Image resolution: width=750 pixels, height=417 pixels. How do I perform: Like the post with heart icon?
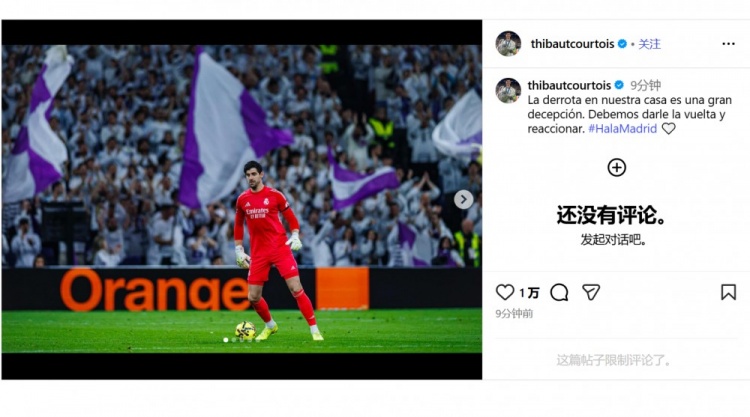point(505,292)
